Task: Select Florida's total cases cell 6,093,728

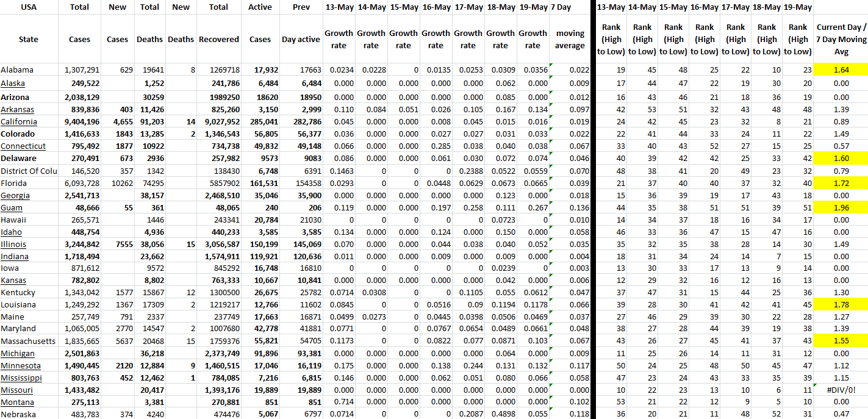Action: pos(79,183)
